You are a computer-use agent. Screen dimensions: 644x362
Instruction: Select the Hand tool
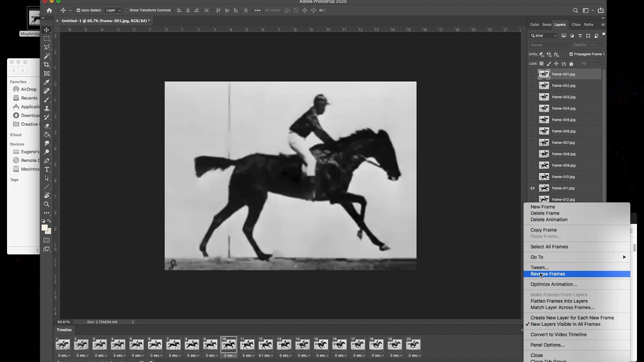pos(47,195)
